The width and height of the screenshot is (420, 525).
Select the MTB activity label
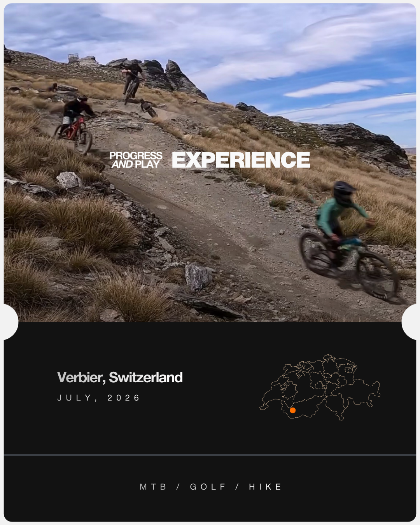click(153, 487)
